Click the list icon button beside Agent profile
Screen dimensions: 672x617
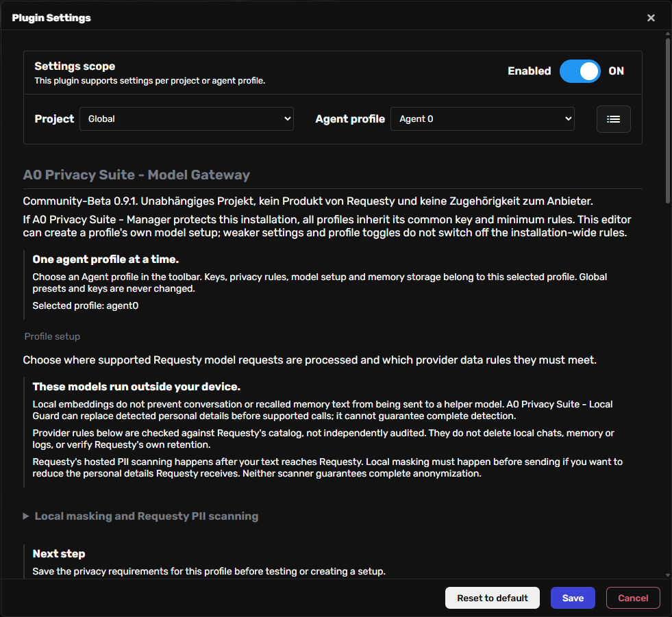click(x=613, y=119)
